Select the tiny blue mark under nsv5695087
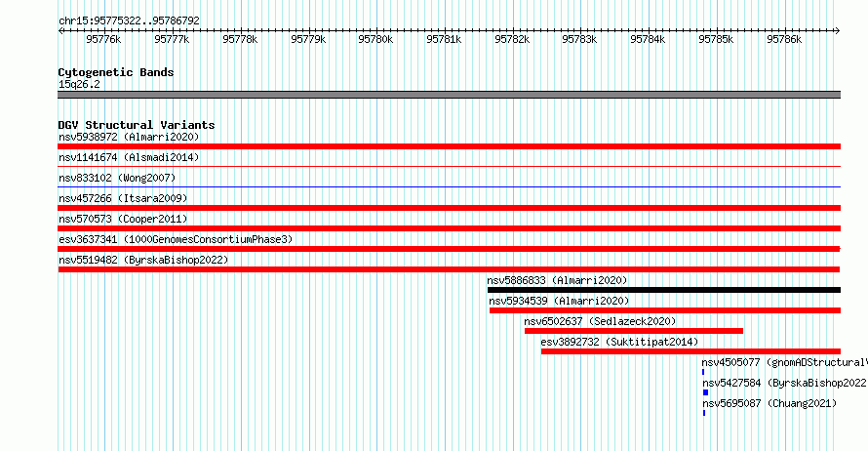 coord(704,413)
